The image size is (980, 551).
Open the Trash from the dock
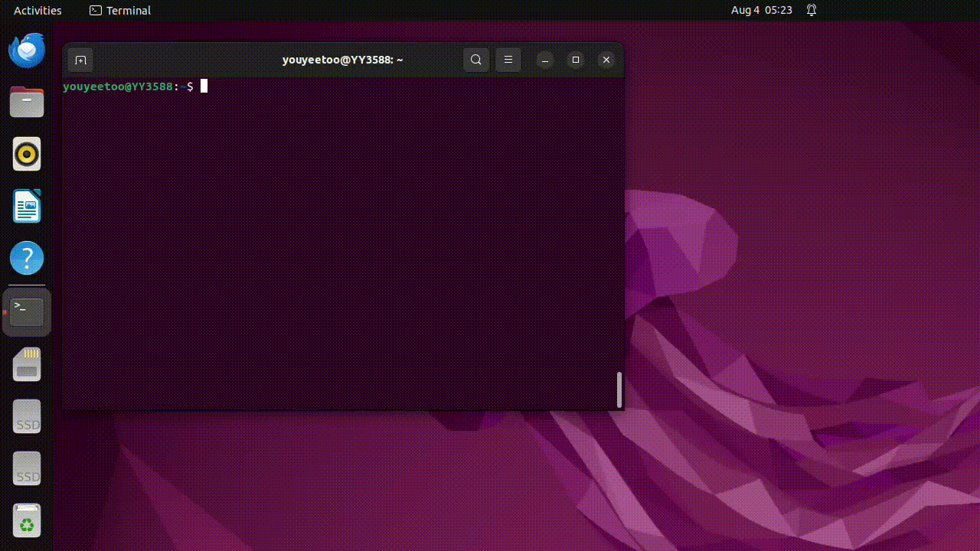point(27,521)
